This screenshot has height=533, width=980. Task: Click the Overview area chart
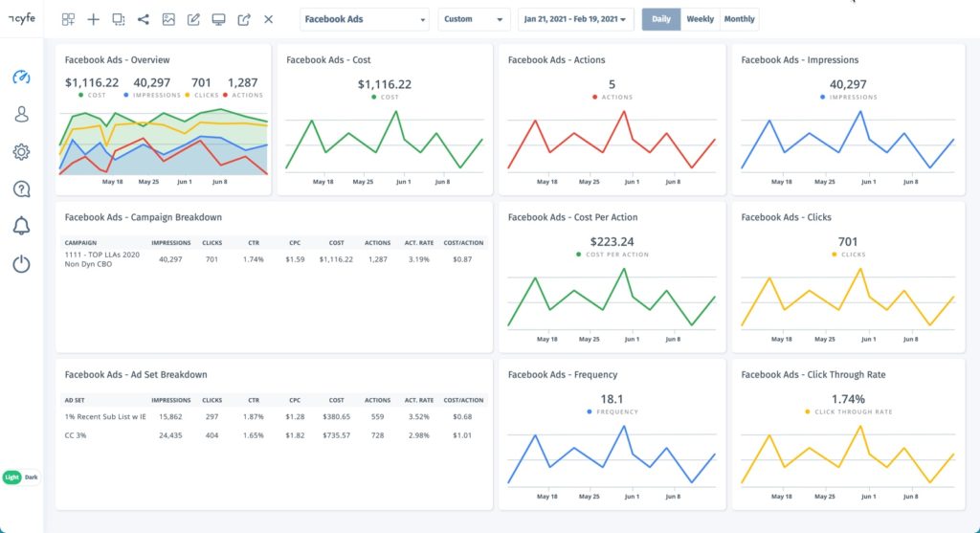(163, 143)
